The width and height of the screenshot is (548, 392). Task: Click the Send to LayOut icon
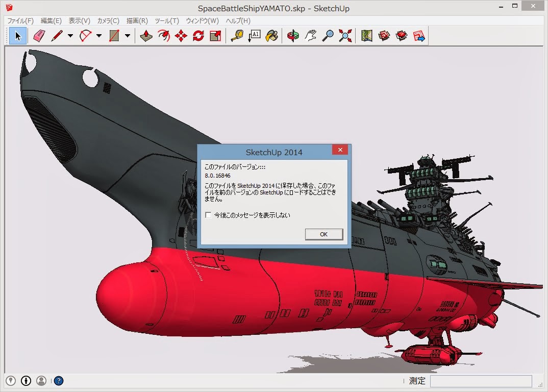[419, 36]
